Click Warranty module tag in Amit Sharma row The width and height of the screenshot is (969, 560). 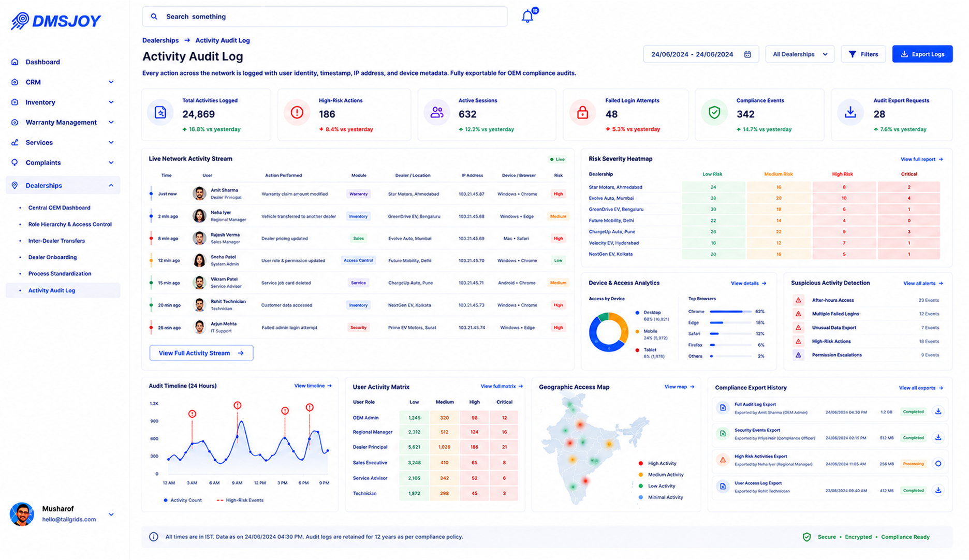pyautogui.click(x=358, y=194)
